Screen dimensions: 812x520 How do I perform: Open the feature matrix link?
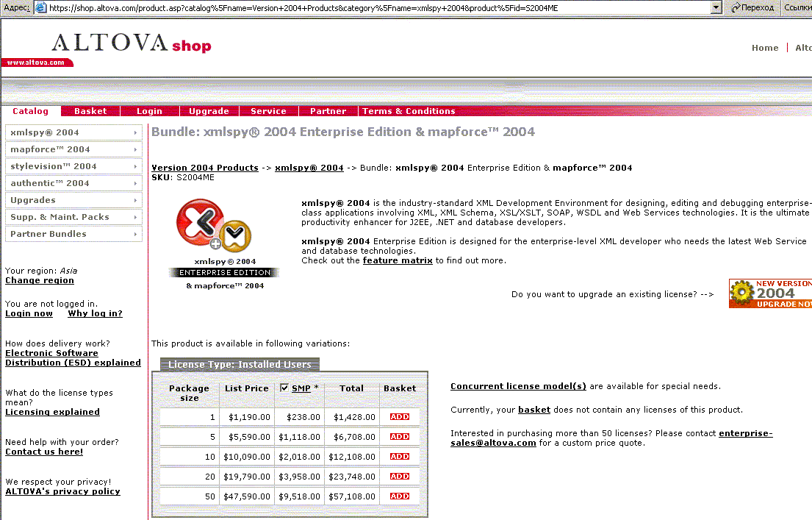[398, 260]
